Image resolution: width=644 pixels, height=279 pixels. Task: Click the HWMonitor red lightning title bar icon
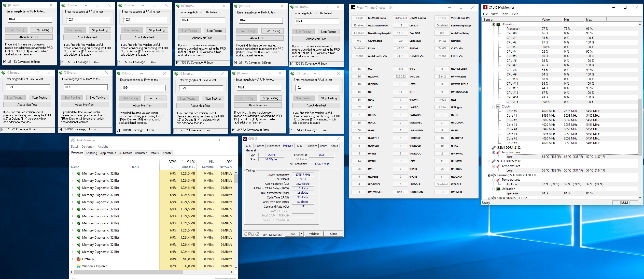pyautogui.click(x=485, y=7)
